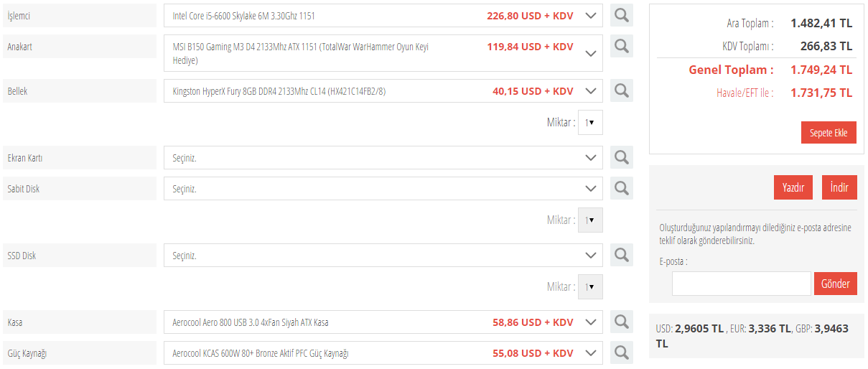Click search icon for Ekran Kartı row
The width and height of the screenshot is (868, 369).
[x=622, y=157]
